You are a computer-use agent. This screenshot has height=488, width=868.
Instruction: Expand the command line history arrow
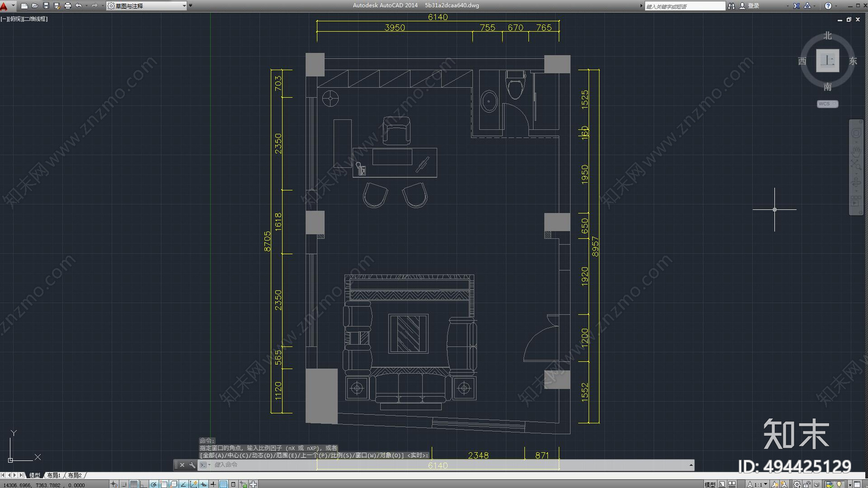[691, 465]
